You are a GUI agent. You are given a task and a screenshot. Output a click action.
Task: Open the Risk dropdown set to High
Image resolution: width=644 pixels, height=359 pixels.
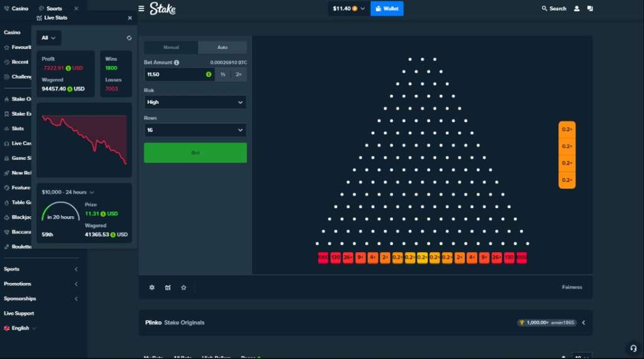(x=195, y=102)
